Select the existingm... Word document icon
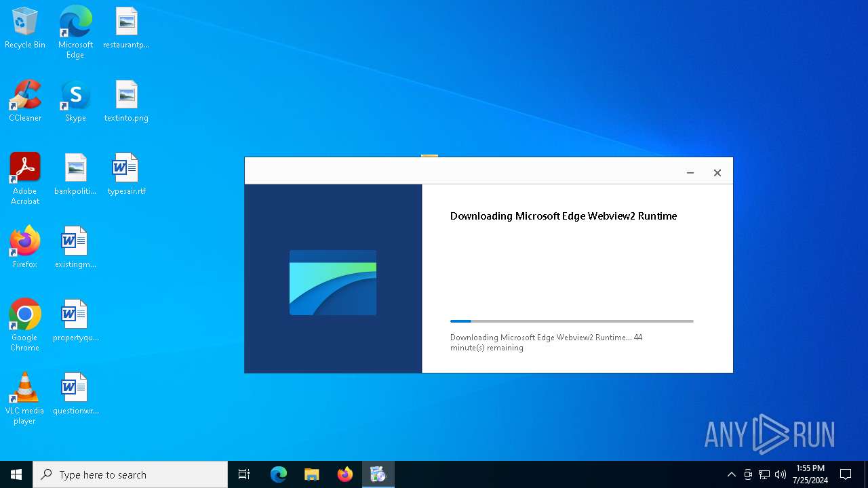 pos(75,248)
